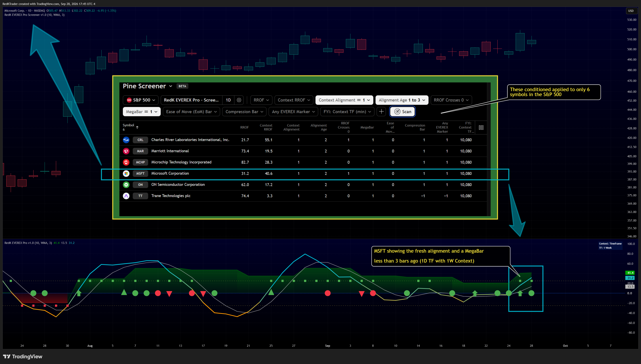
Task: Click Trane Technologies plc row name
Action: (171, 196)
